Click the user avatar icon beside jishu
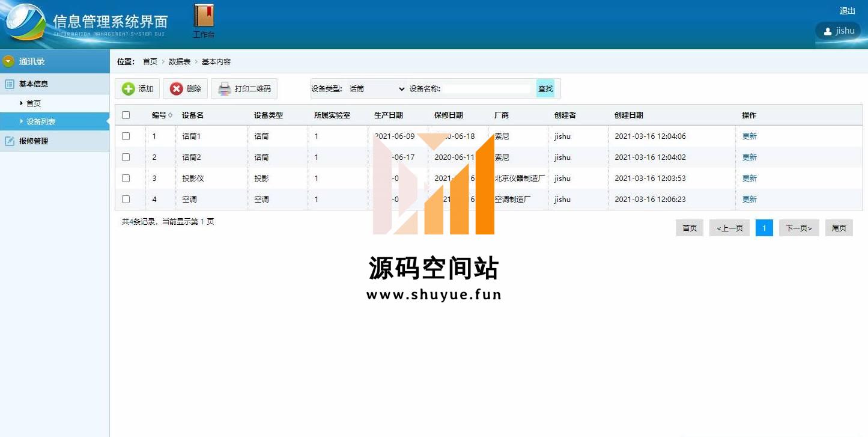 pyautogui.click(x=828, y=31)
